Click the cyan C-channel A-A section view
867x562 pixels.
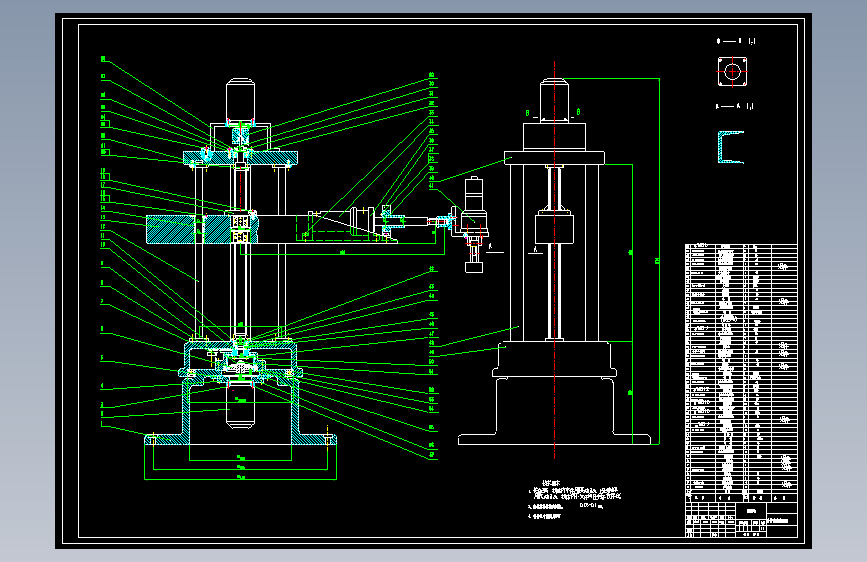point(730,147)
